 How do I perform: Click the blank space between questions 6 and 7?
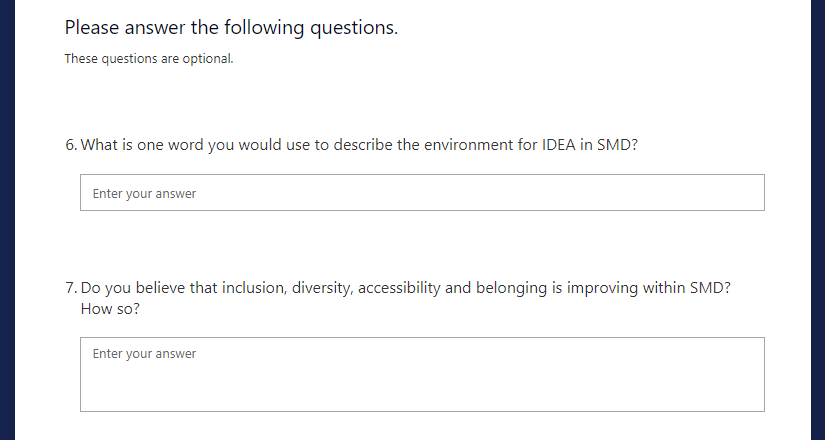422,243
